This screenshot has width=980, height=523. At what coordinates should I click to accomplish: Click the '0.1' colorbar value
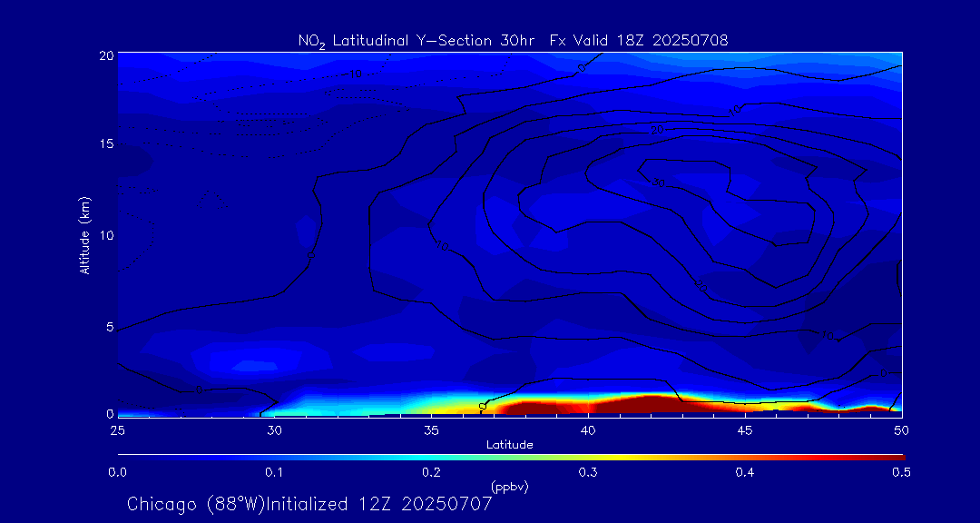(274, 473)
